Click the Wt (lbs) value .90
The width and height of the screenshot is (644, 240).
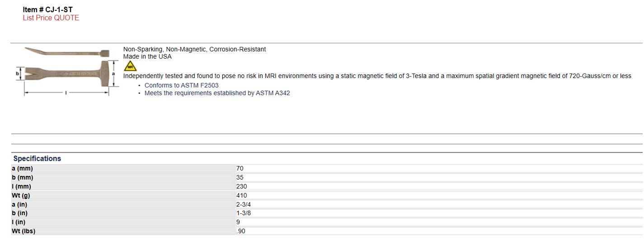point(241,231)
